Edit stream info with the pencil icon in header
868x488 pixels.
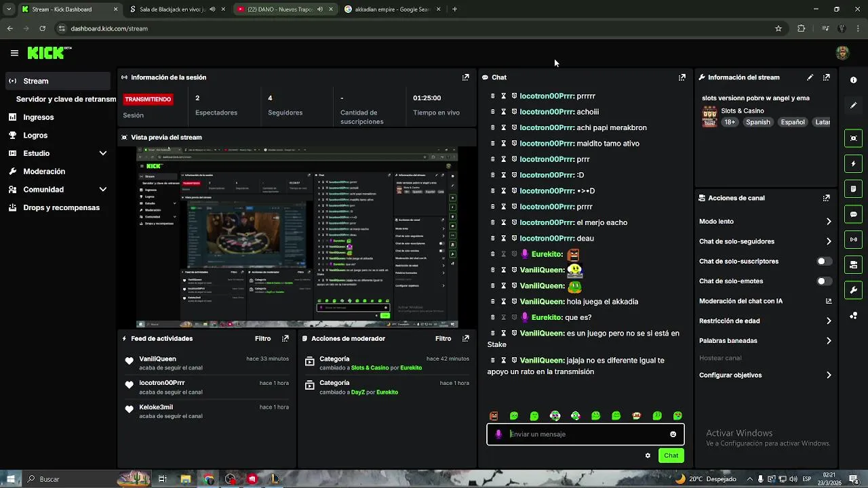pyautogui.click(x=810, y=77)
